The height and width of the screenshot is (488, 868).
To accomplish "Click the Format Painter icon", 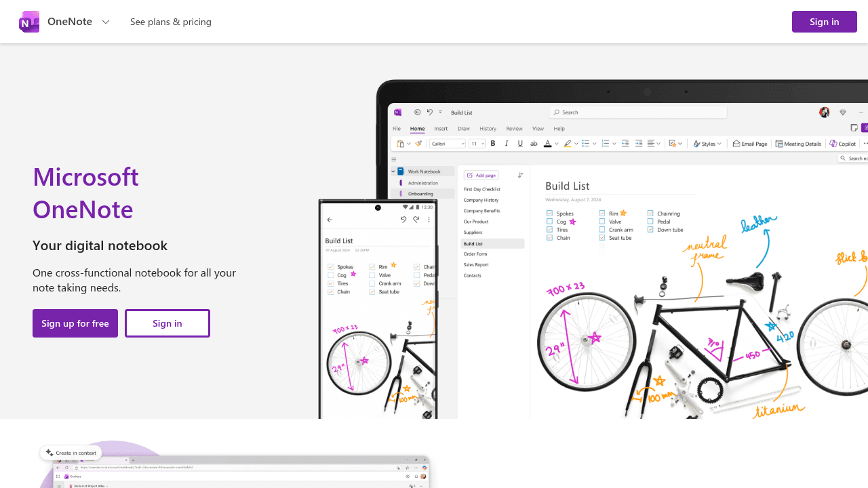I will click(x=418, y=144).
